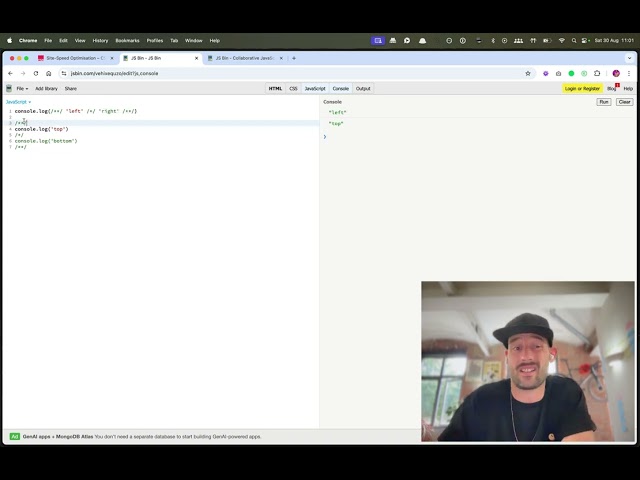Open the JavaScript language dropdown
The height and width of the screenshot is (480, 640).
click(18, 102)
